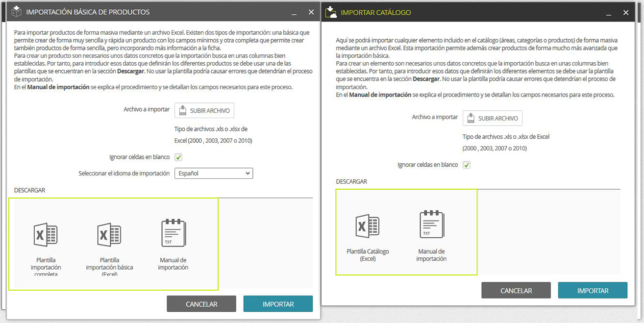Click Cancelar in Importar Catálogo dialog
Image resolution: width=644 pixels, height=323 pixels.
(516, 290)
